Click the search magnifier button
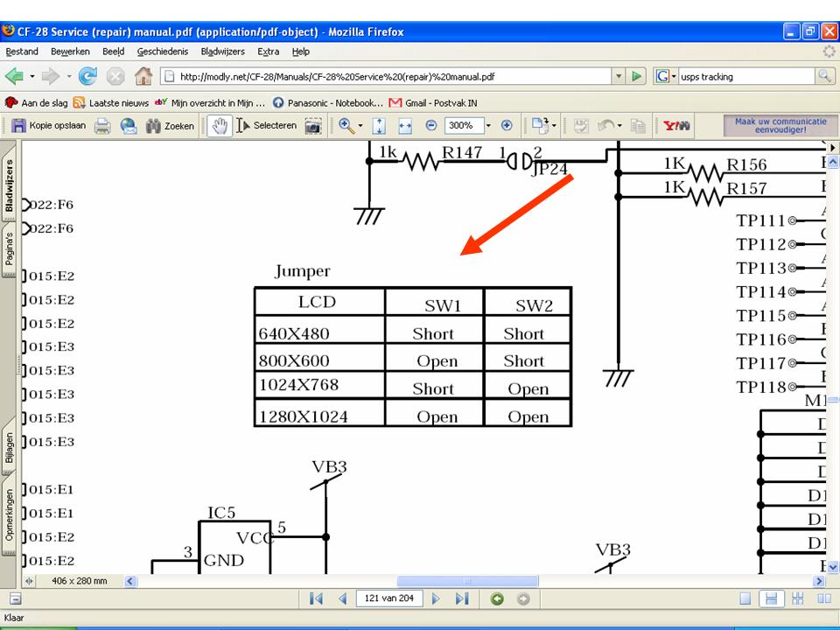Viewport: 840px width, 630px height. click(824, 76)
